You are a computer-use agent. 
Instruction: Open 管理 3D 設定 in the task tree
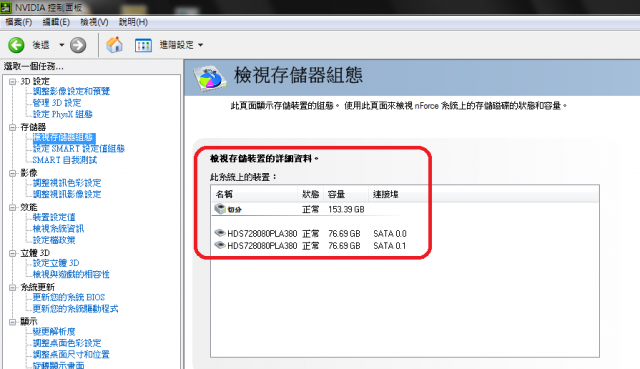coord(57,102)
